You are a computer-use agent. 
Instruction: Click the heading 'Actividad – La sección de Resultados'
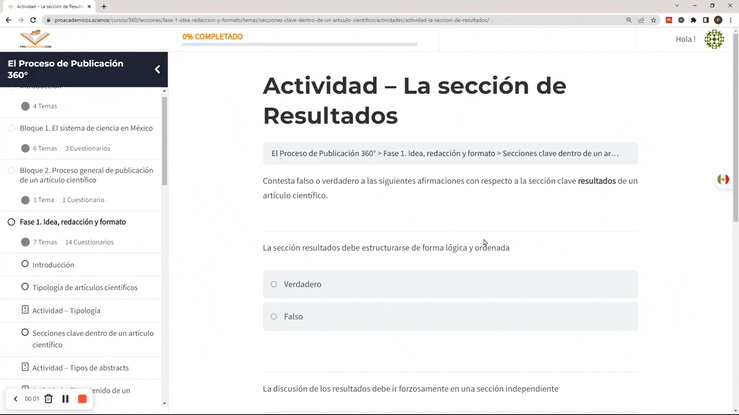click(x=415, y=100)
